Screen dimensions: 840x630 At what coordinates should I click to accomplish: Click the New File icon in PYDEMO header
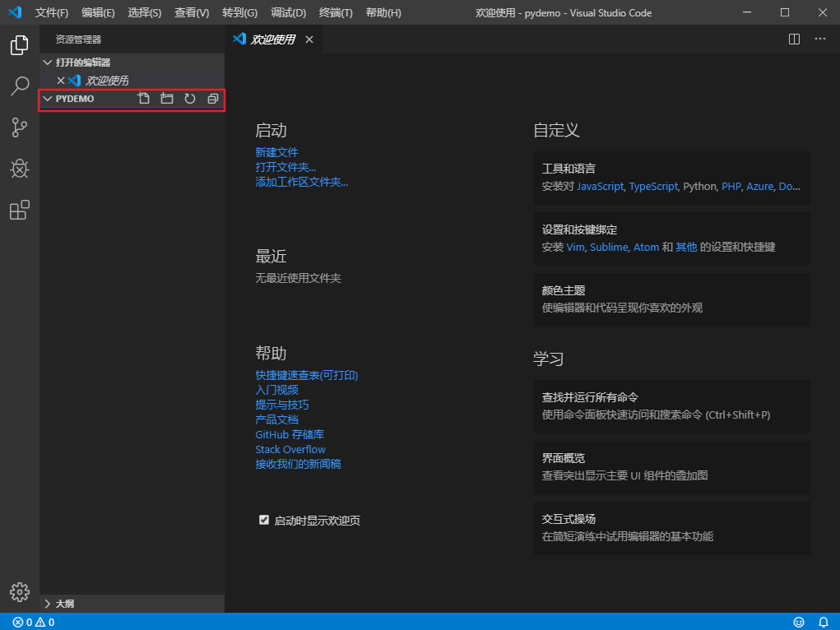pos(144,99)
